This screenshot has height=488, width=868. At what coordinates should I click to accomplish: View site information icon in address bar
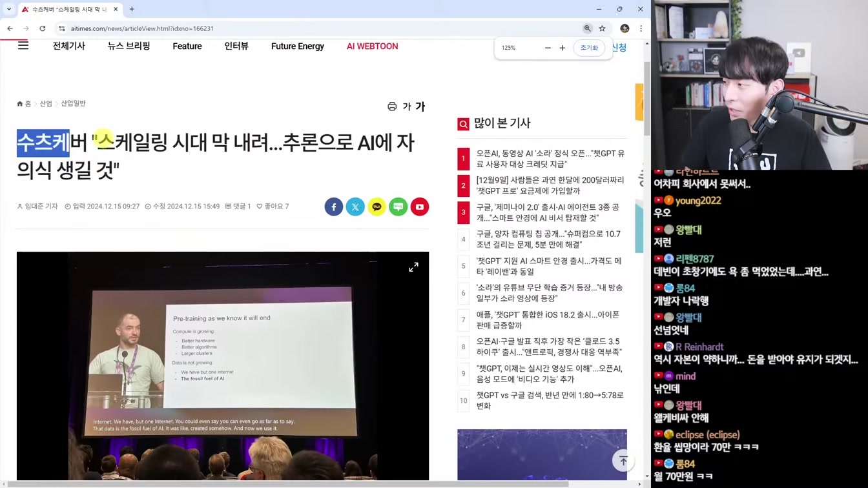pyautogui.click(x=62, y=28)
